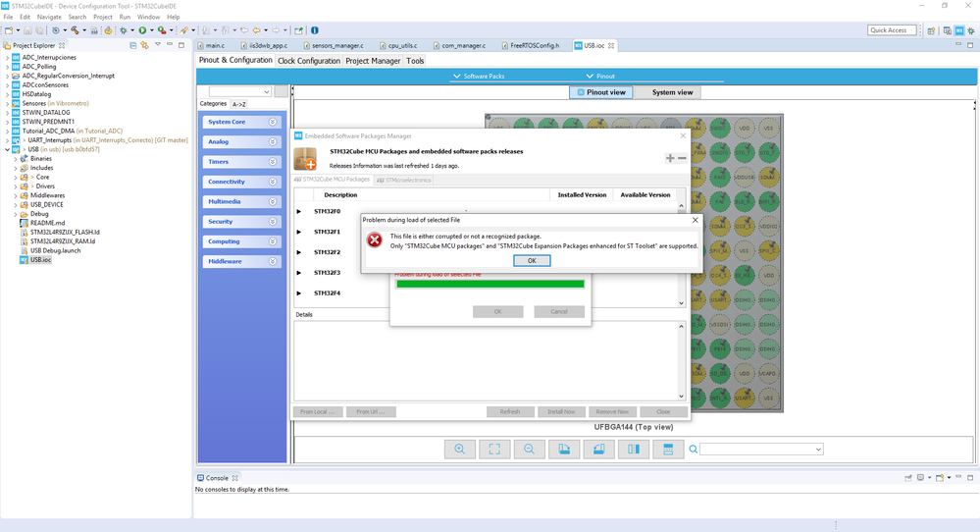980x532 pixels.
Task: Click the green loading progress bar
Action: (490, 284)
